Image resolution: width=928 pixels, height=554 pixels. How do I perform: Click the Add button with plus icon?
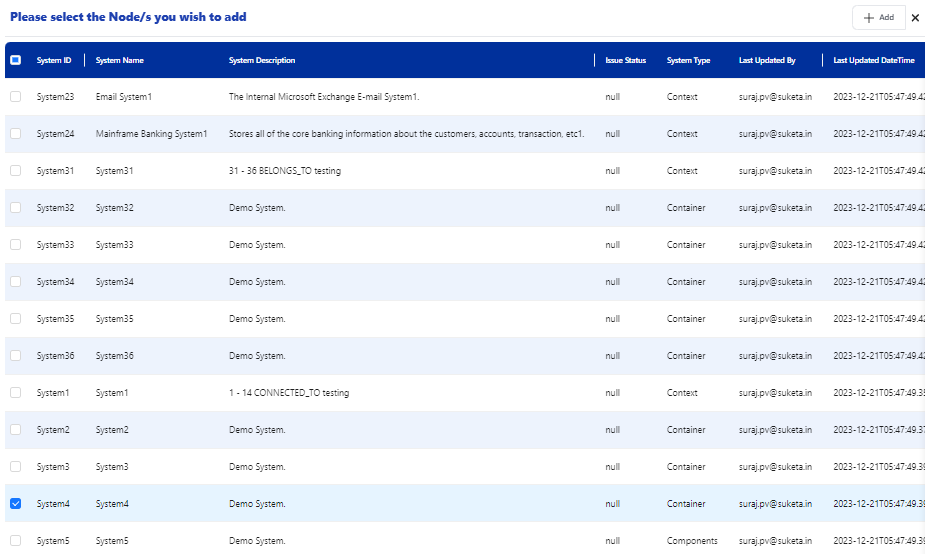(878, 18)
